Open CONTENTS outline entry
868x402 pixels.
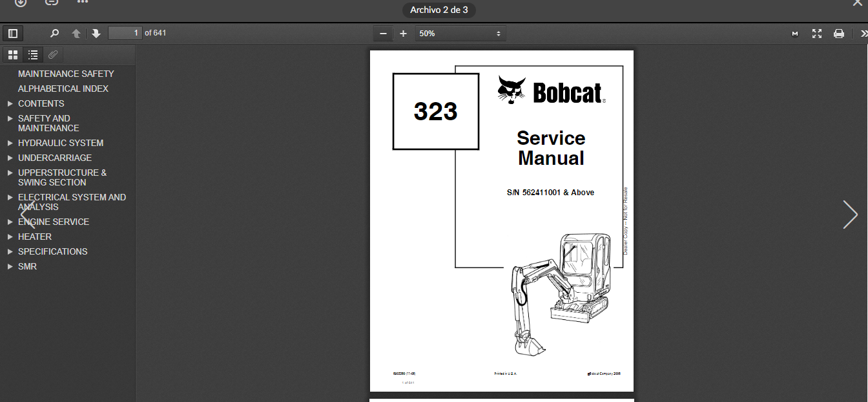click(x=41, y=103)
